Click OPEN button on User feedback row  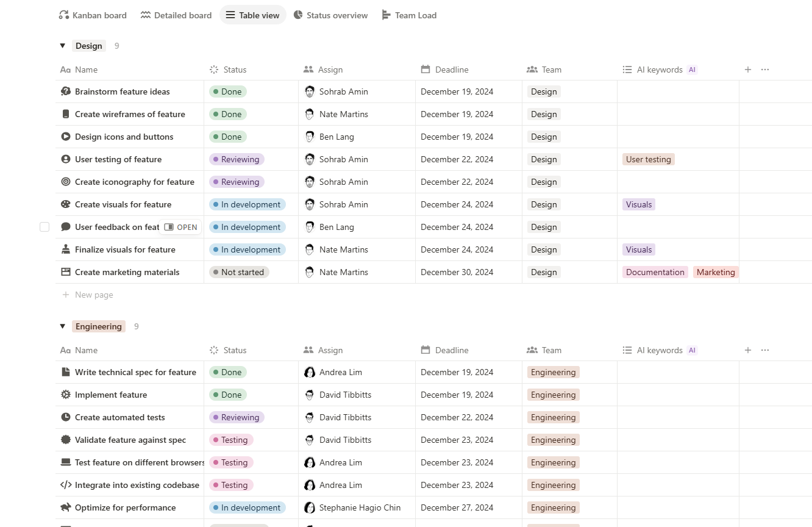(180, 227)
